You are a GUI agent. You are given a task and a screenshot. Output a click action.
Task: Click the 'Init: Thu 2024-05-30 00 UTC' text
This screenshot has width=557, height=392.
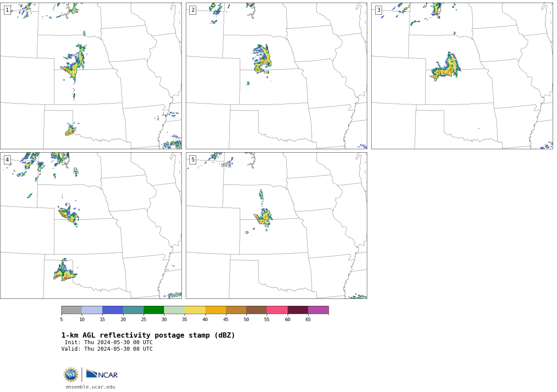pyautogui.click(x=109, y=342)
